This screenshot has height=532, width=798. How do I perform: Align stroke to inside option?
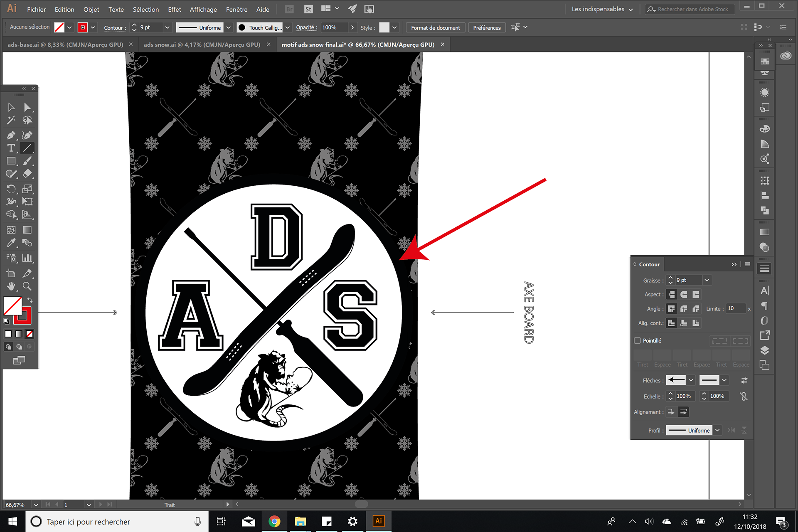[684, 323]
